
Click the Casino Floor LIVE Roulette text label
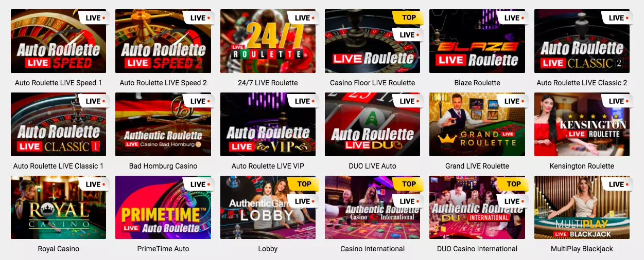pyautogui.click(x=373, y=83)
